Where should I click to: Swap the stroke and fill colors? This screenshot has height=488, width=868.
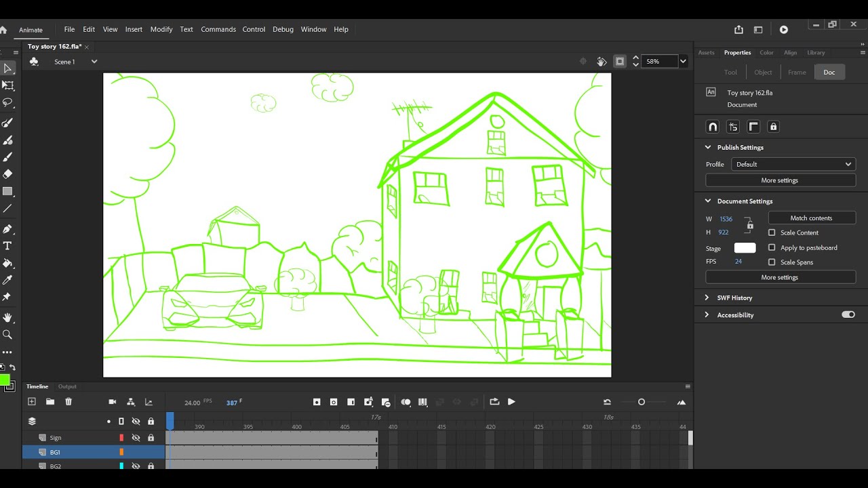(x=12, y=367)
